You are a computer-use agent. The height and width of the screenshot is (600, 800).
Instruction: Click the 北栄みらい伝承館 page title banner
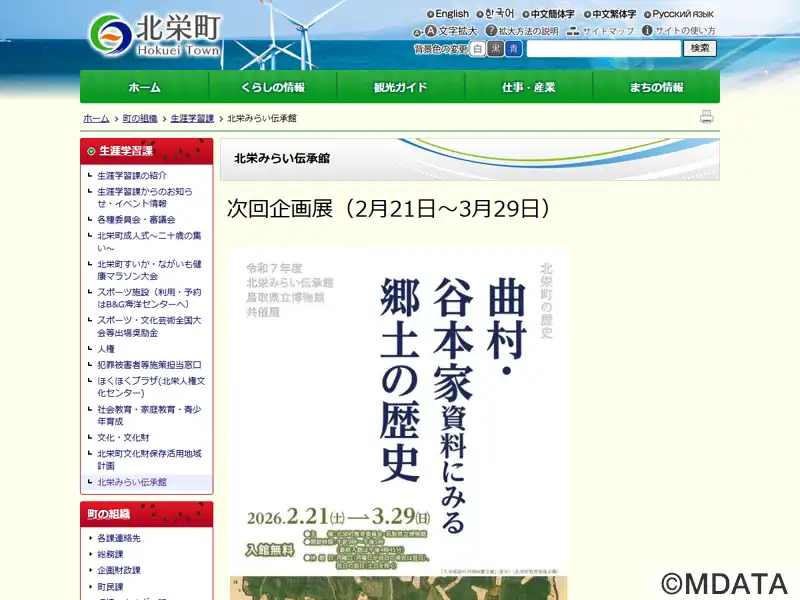(x=470, y=159)
